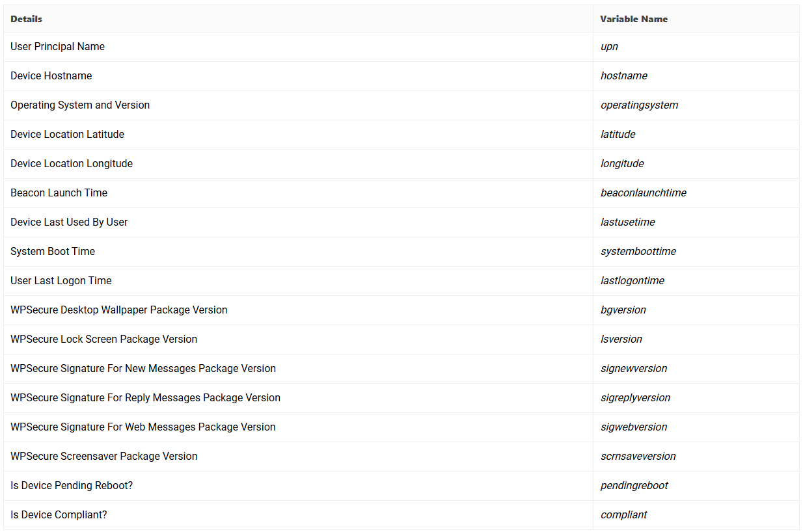Select the Device Hostname row label
The width and height of the screenshot is (803, 532).
[51, 76]
